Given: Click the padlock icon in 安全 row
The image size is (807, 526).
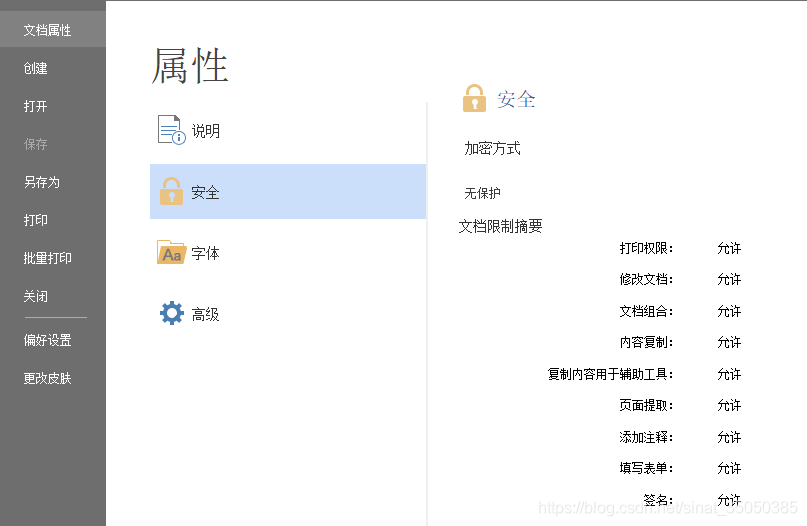Looking at the screenshot, I should [171, 191].
